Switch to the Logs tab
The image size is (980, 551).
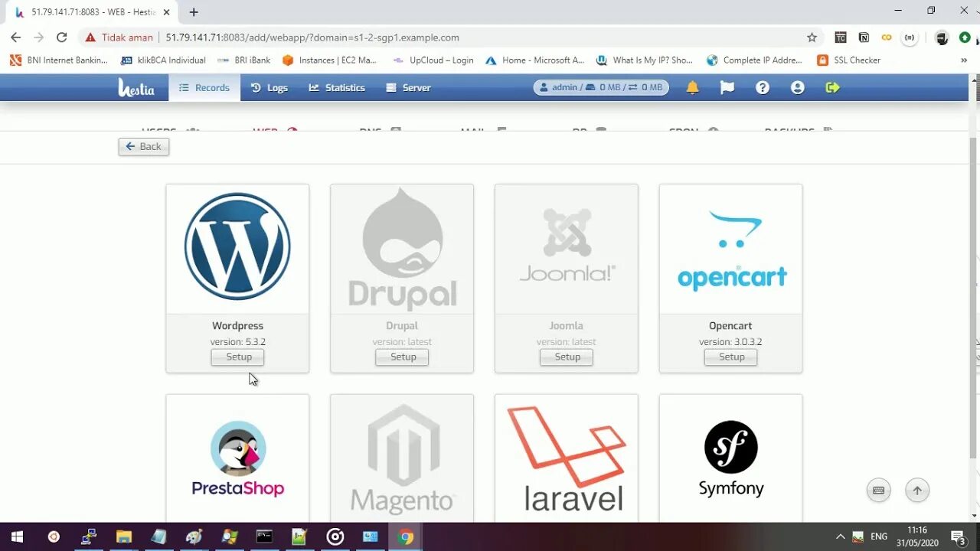pyautogui.click(x=269, y=87)
